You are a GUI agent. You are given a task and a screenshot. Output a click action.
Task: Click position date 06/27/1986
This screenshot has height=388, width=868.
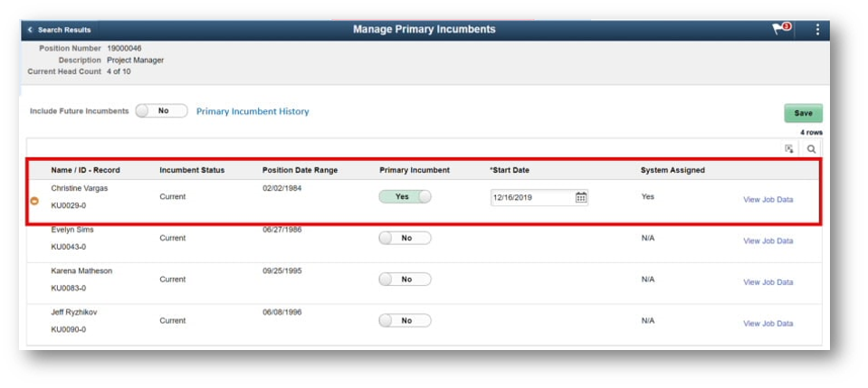coord(281,230)
